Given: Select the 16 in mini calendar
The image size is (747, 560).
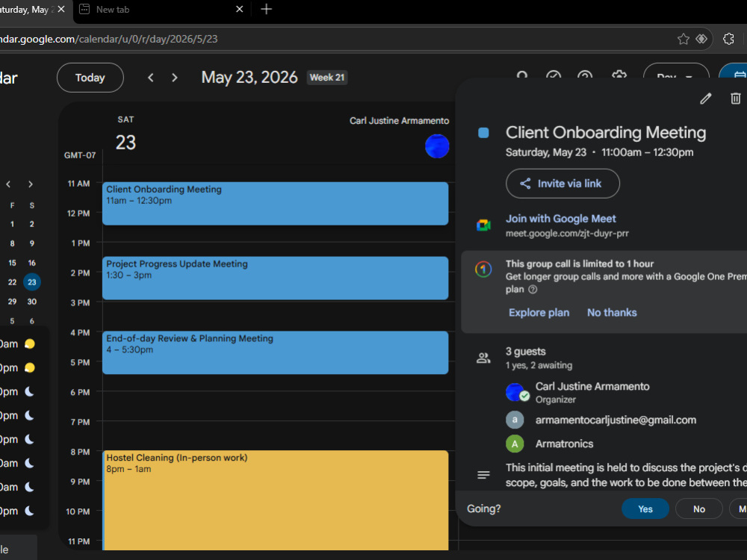Looking at the screenshot, I should (x=32, y=263).
